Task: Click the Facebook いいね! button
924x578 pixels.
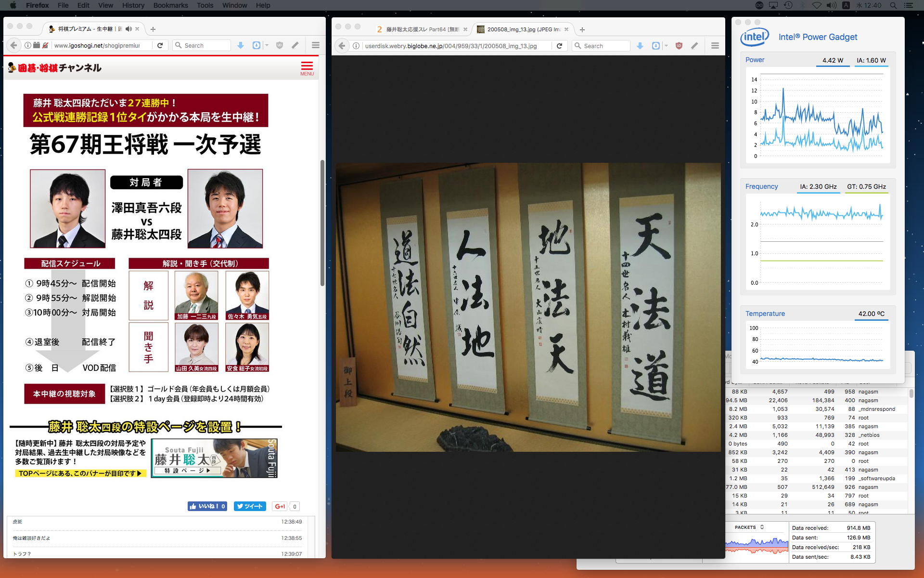Action: [x=207, y=506]
